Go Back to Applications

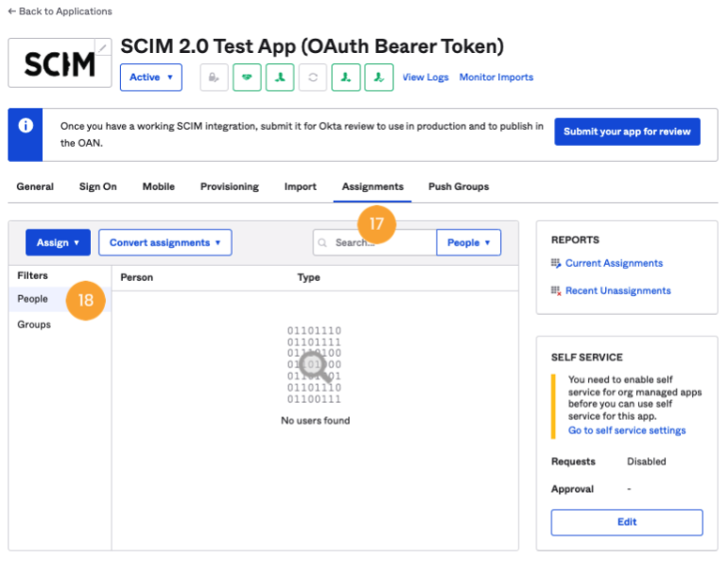pos(60,11)
